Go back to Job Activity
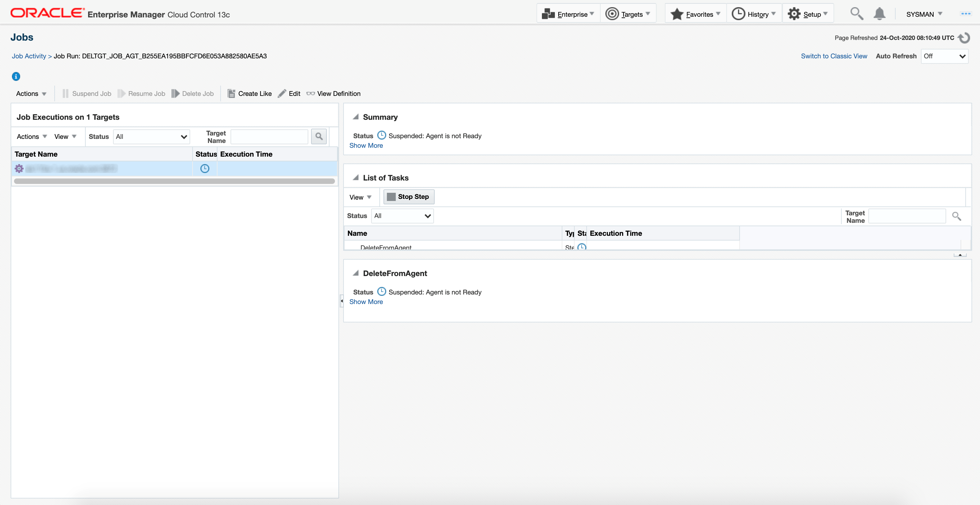Viewport: 980px width, 505px height. (29, 56)
